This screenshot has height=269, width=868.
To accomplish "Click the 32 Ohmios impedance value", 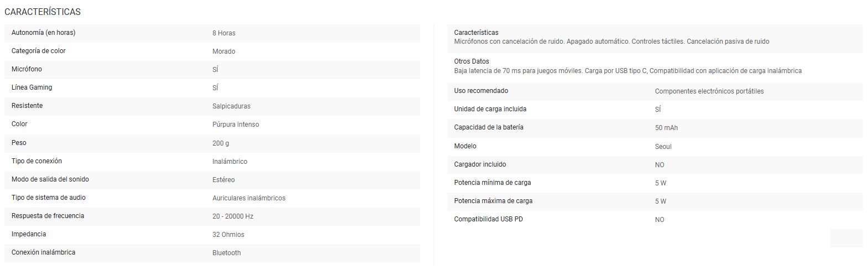I will pos(228,235).
